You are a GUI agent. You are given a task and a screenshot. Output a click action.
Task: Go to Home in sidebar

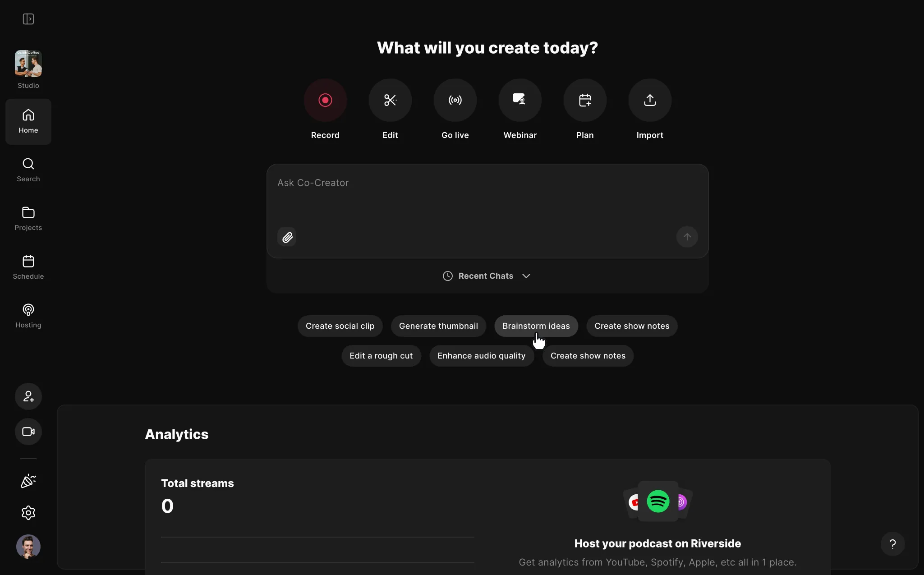click(28, 122)
